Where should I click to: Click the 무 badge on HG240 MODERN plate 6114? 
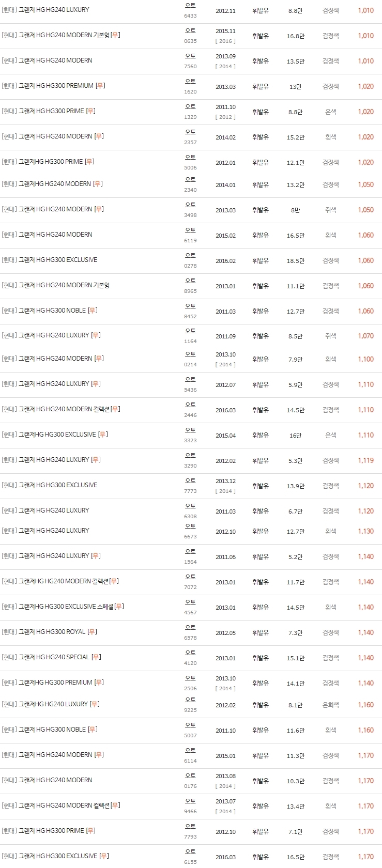pos(99,755)
